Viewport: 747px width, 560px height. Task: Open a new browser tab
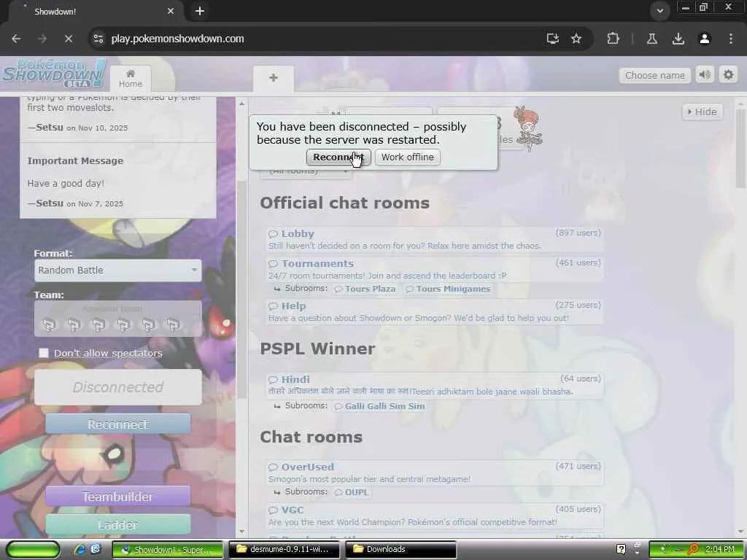[x=200, y=11]
